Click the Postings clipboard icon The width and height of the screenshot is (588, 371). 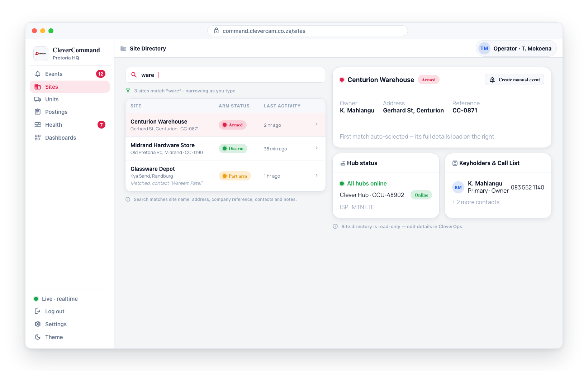[38, 112]
